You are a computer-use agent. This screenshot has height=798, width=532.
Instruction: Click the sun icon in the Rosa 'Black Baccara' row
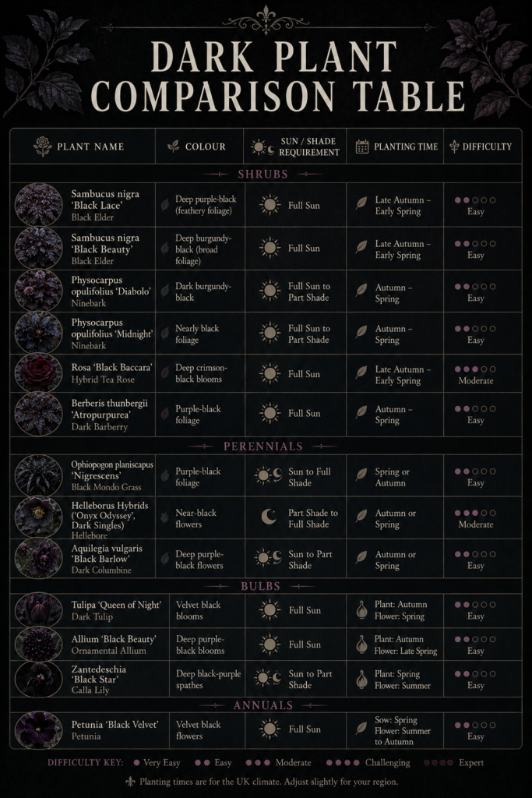270,373
